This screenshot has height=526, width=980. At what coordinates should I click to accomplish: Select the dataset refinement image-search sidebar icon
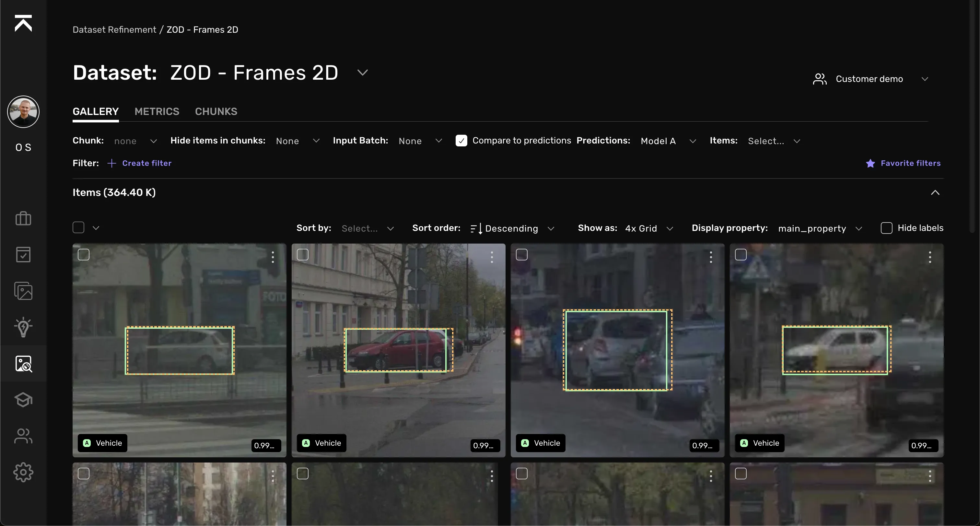point(23,364)
